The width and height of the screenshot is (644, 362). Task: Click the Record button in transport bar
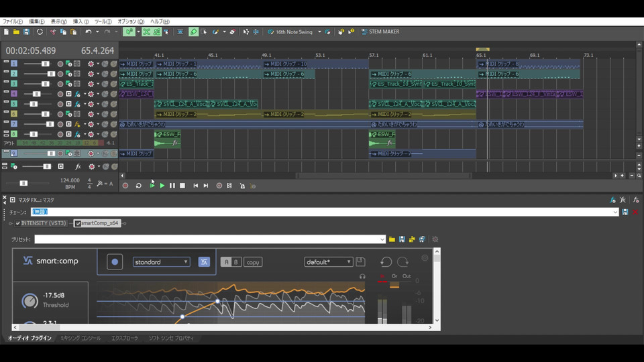tap(125, 186)
